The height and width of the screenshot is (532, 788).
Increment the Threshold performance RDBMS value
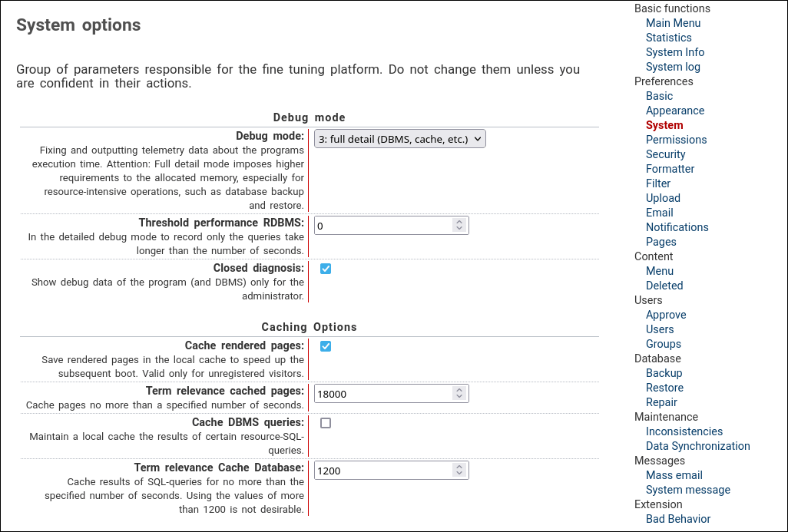[x=459, y=222]
